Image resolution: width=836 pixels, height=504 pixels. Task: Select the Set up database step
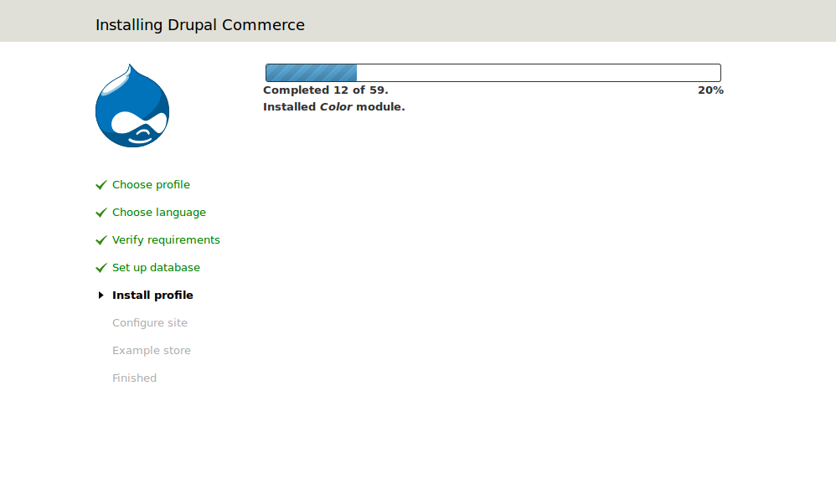coord(156,268)
